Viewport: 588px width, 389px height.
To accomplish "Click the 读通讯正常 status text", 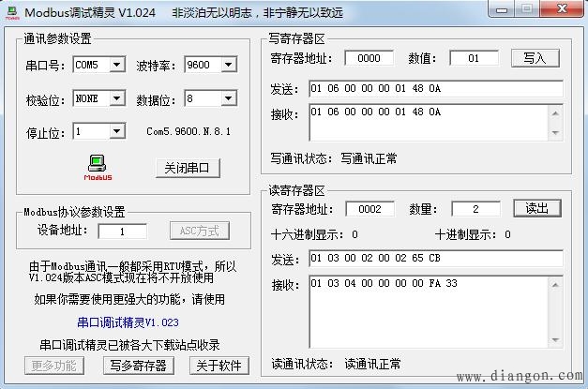I will point(372,364).
